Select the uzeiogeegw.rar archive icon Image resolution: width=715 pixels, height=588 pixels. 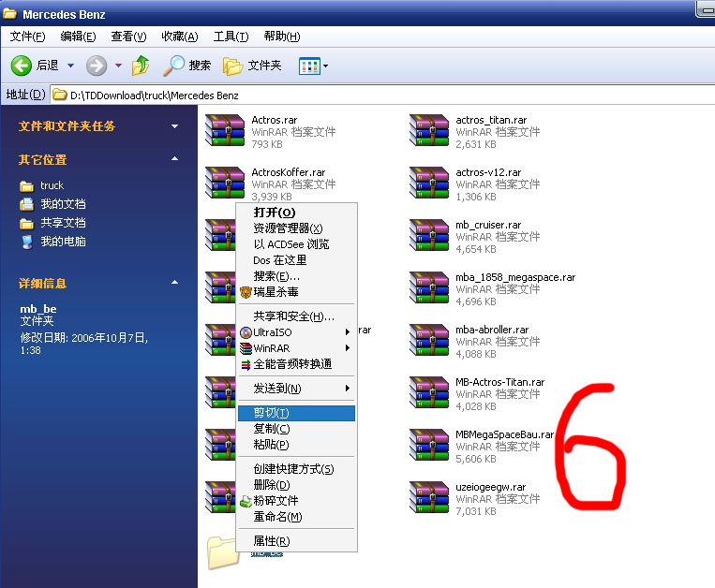[428, 499]
